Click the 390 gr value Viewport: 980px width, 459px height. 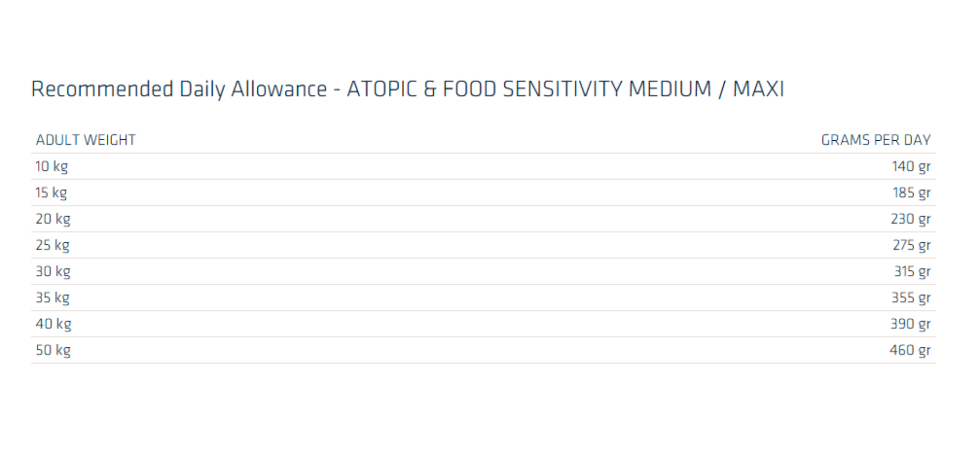(x=911, y=324)
